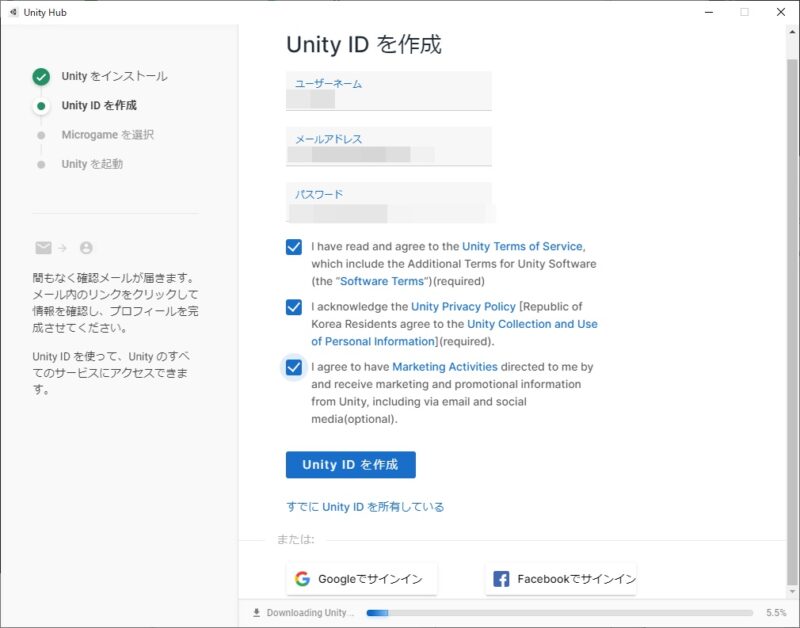This screenshot has width=800, height=628.
Task: Click the green checkmark beside Unity をインストール
Action: click(41, 77)
